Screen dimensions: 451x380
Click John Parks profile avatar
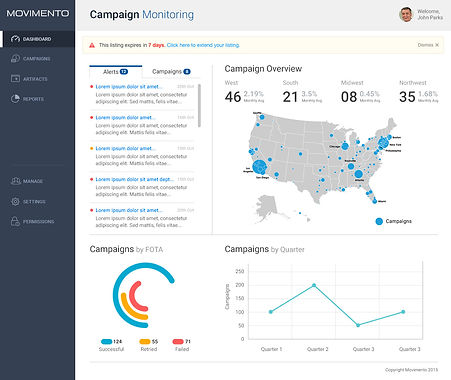coord(406,15)
